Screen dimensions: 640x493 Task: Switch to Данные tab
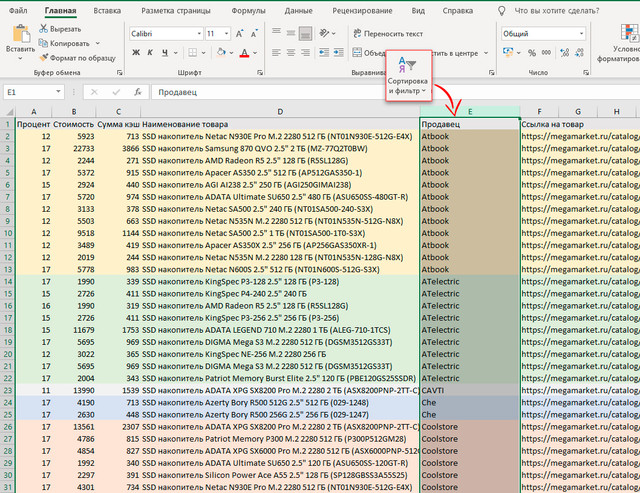point(298,11)
